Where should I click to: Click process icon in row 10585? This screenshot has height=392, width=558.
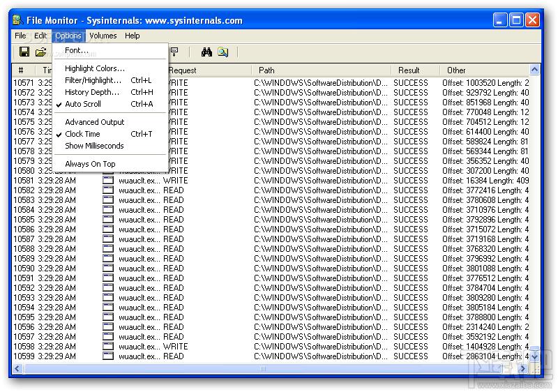108,220
